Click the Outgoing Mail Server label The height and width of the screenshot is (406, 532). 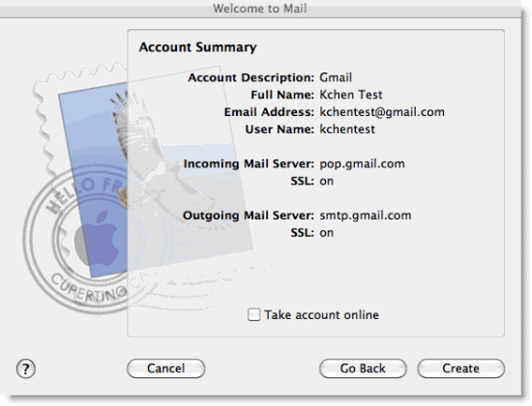(249, 216)
